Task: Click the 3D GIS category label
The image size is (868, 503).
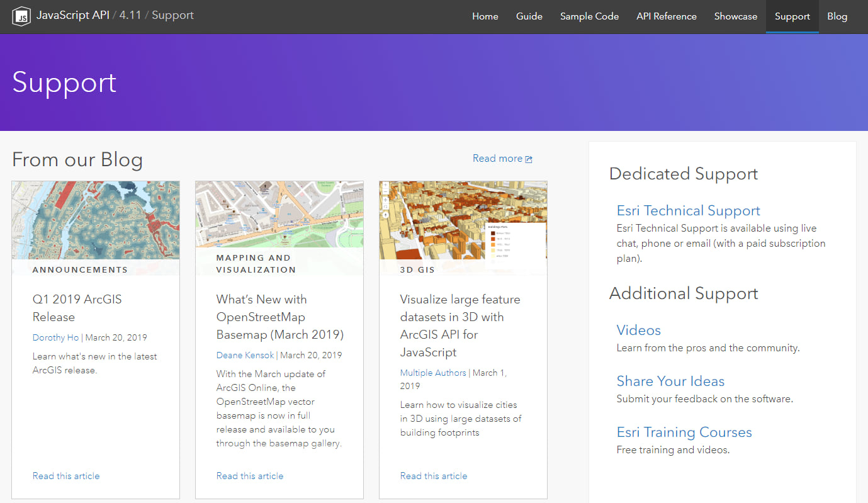Action: click(419, 269)
